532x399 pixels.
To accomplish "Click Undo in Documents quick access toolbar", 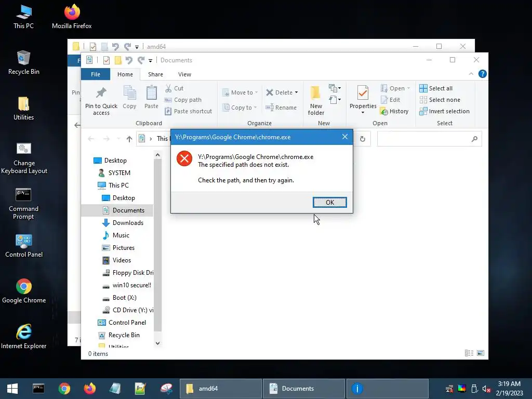I will point(129,60).
